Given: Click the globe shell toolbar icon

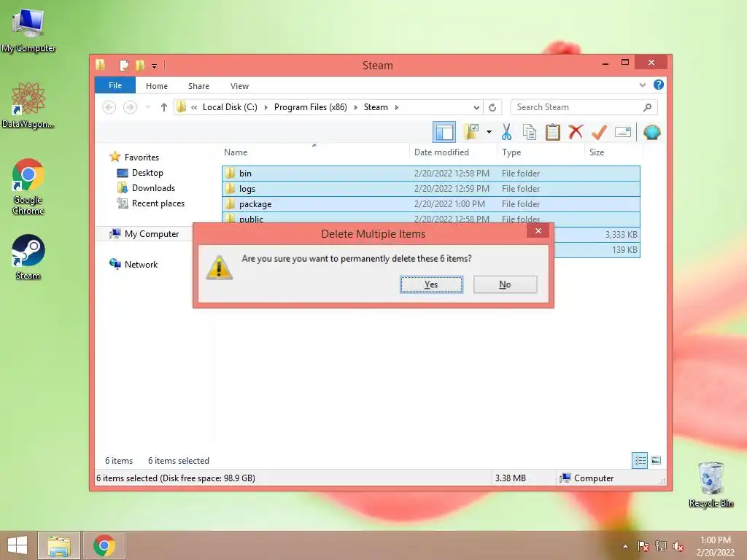Looking at the screenshot, I should [651, 132].
